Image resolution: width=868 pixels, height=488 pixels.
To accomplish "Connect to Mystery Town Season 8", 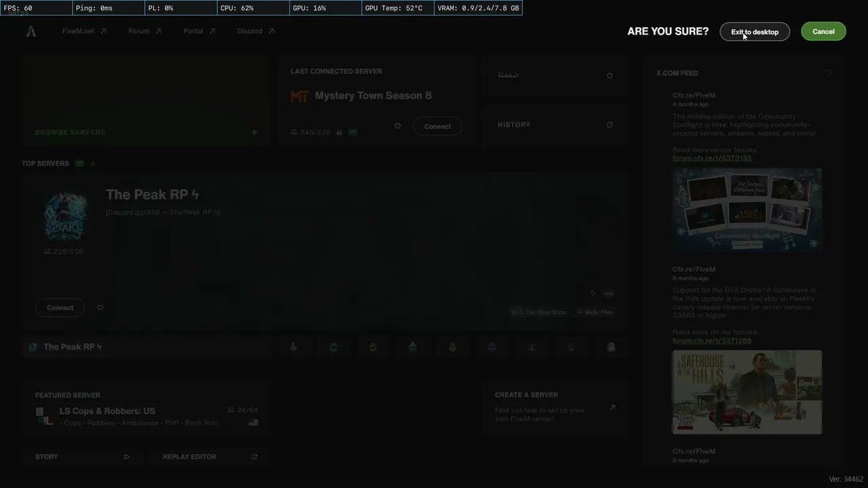I will (437, 126).
